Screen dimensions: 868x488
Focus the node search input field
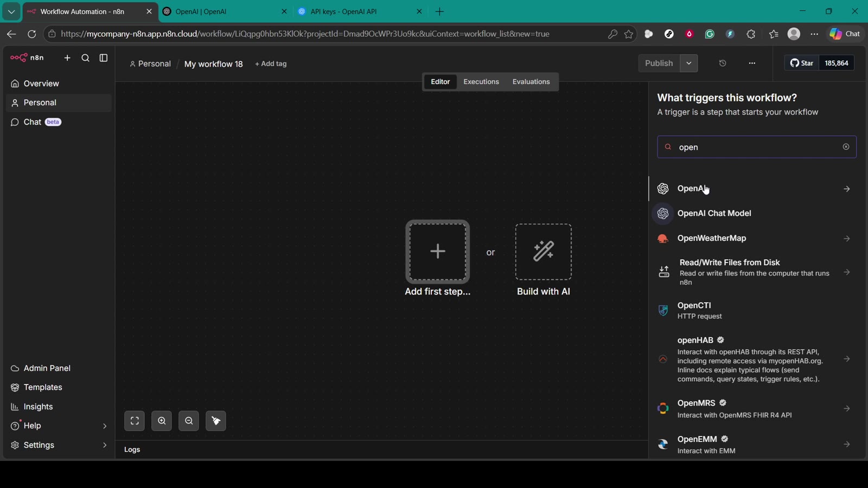(x=757, y=147)
